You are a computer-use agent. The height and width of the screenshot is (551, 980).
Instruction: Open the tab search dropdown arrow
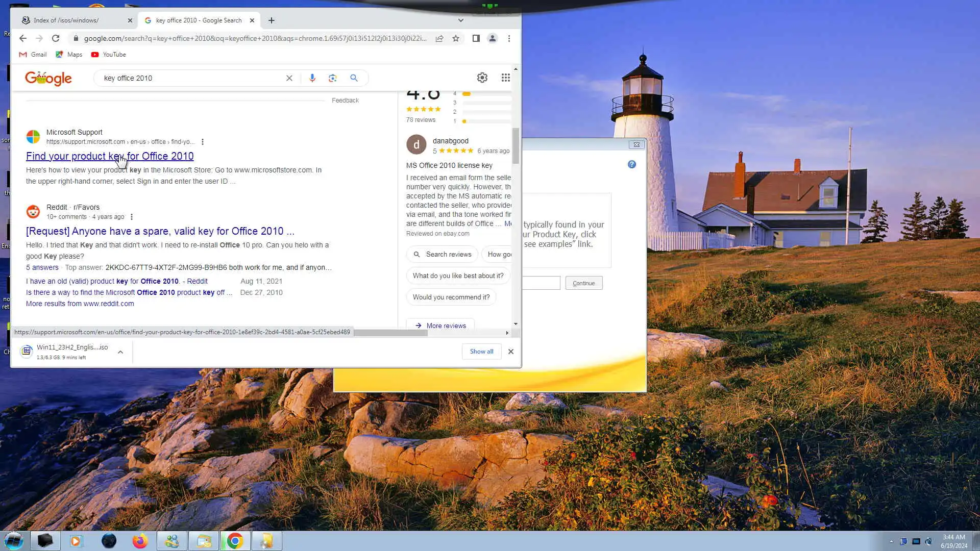coord(460,20)
